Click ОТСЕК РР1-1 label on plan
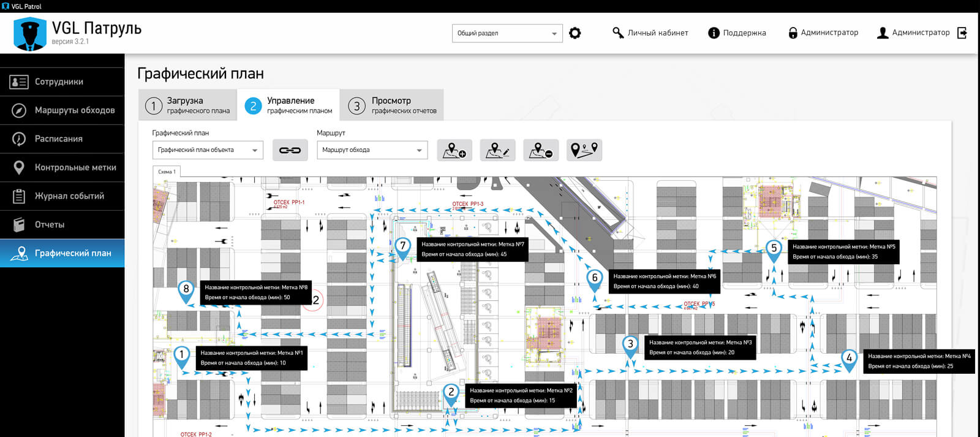980x437 pixels. click(289, 202)
